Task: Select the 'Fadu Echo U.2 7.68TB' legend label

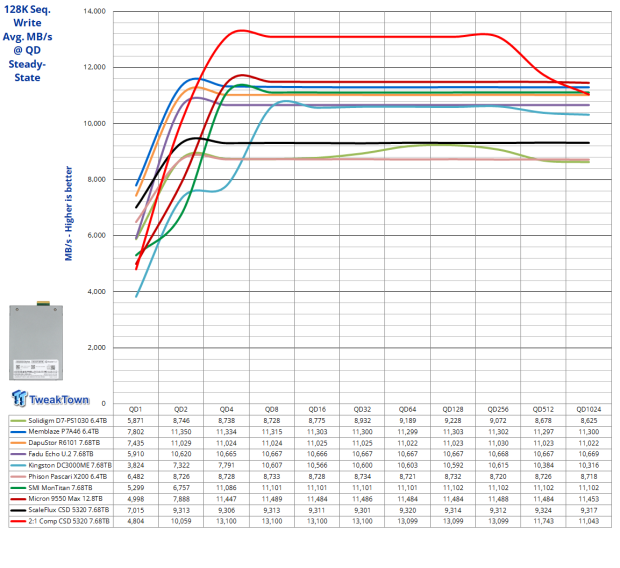Action: [61, 454]
